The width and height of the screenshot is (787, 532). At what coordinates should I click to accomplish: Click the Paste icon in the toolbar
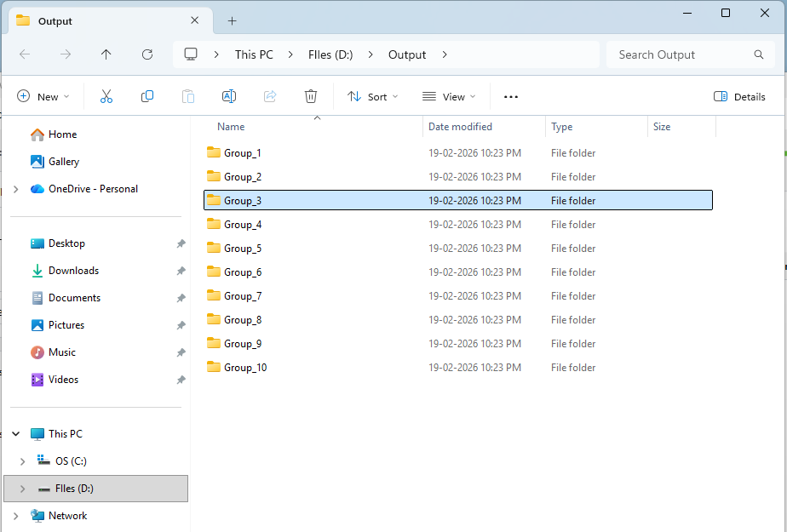(187, 96)
